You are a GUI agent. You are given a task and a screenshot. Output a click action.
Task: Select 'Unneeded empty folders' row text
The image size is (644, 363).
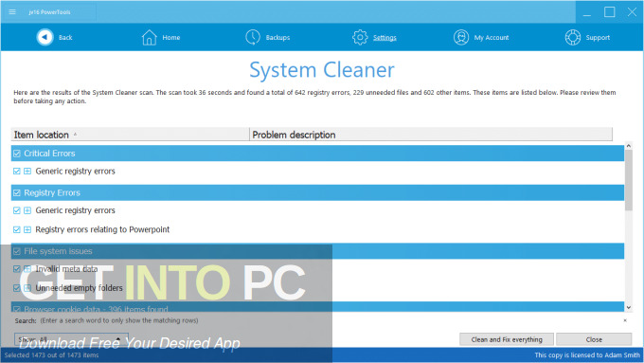pos(79,288)
